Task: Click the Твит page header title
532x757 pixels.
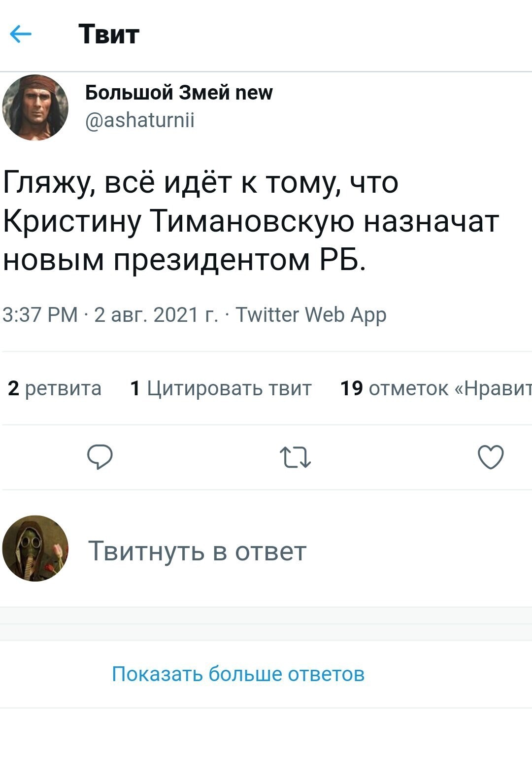Action: click(x=109, y=34)
